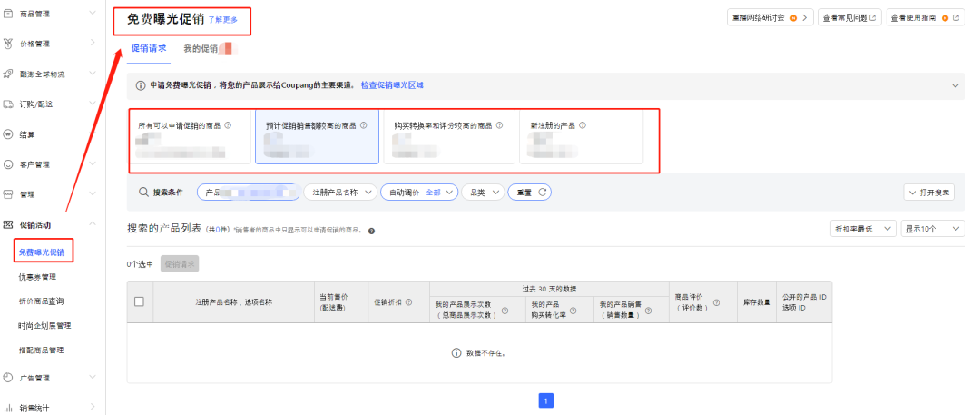Click help icon in 我的产品展示次数 header
Viewport: 980px width, 415px height.
[505, 311]
